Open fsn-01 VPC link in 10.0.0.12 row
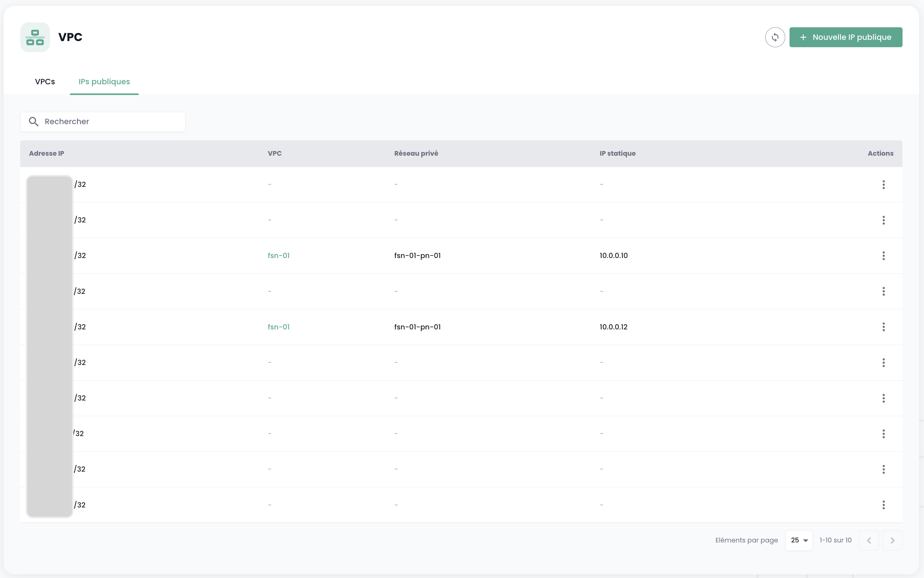The height and width of the screenshot is (578, 924). pos(278,327)
